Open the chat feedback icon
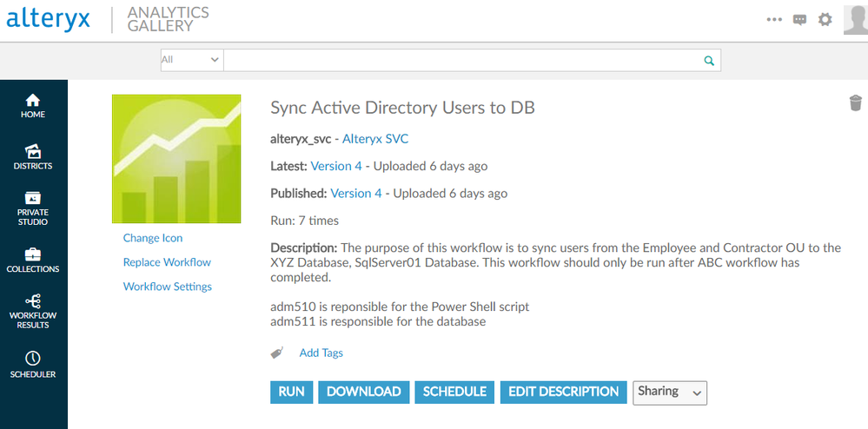This screenshot has width=868, height=429. 799,20
